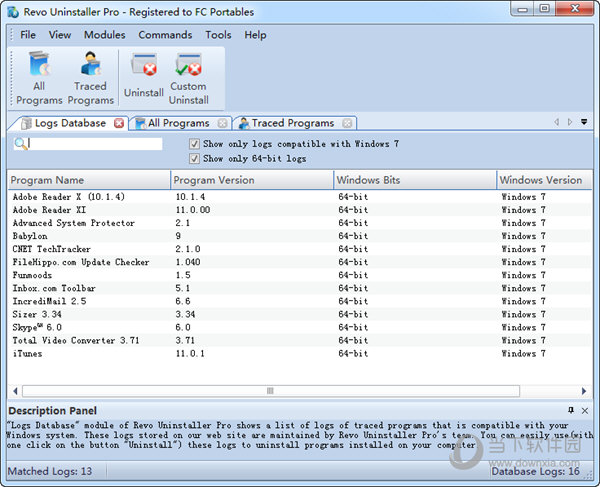
Task: Sort by Program Name column header
Action: [x=89, y=180]
